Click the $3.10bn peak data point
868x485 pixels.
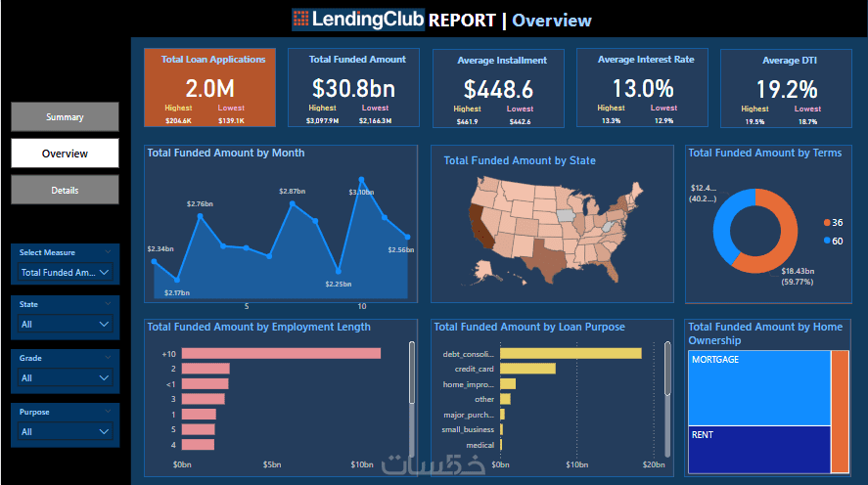pos(361,179)
